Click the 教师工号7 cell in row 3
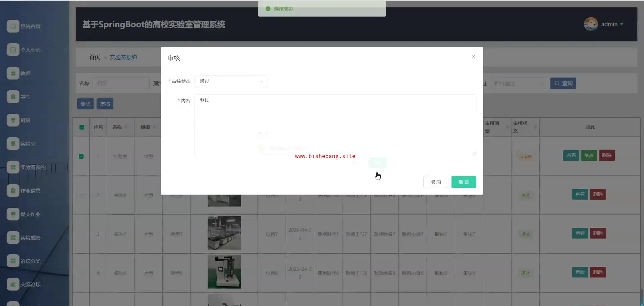 pyautogui.click(x=356, y=234)
